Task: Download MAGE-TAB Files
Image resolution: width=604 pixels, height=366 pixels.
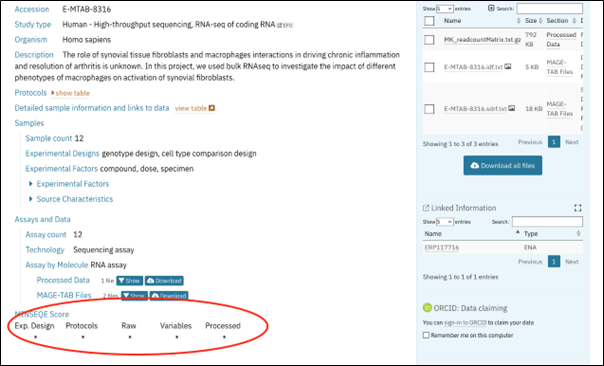Action: (x=169, y=296)
